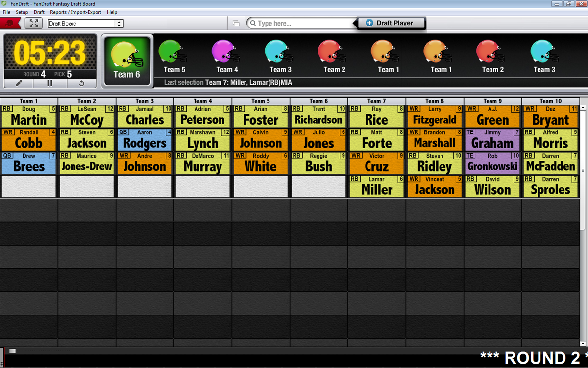Toggle full-screen mode with the arrows icon

coord(33,23)
